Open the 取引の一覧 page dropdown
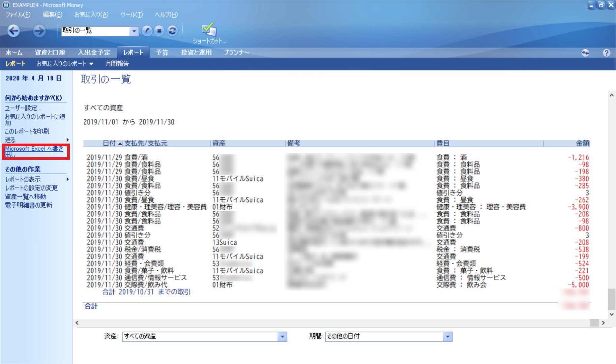616x364 pixels. tap(134, 31)
